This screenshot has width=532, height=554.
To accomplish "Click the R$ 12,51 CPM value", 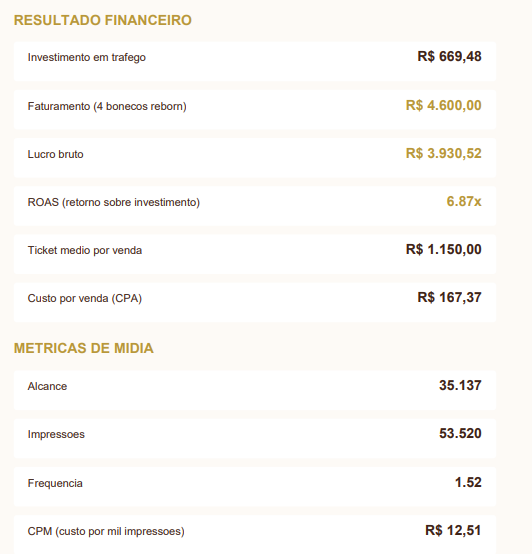I will [x=453, y=530].
